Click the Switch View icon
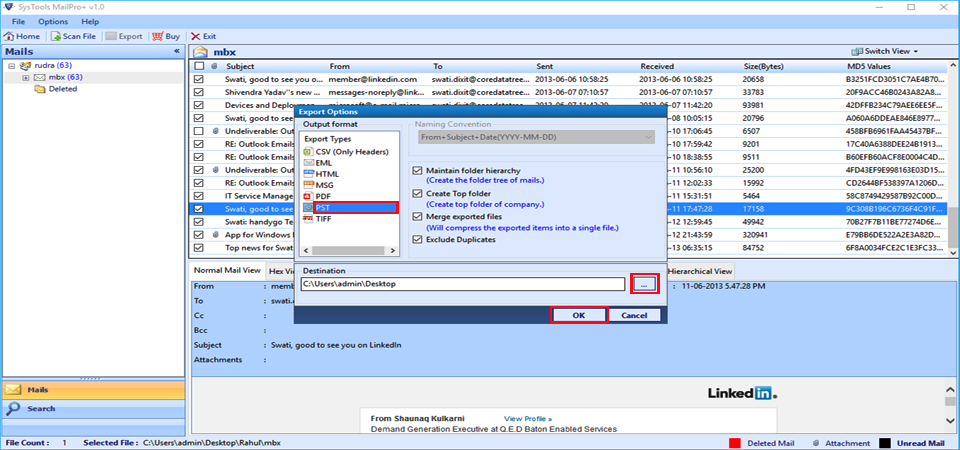Viewport: 960px width, 450px height. (857, 51)
